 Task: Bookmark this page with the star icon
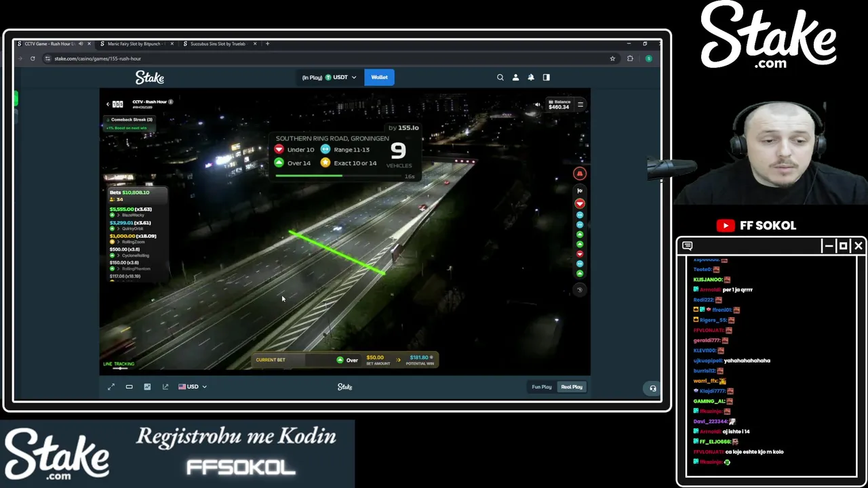click(x=612, y=58)
